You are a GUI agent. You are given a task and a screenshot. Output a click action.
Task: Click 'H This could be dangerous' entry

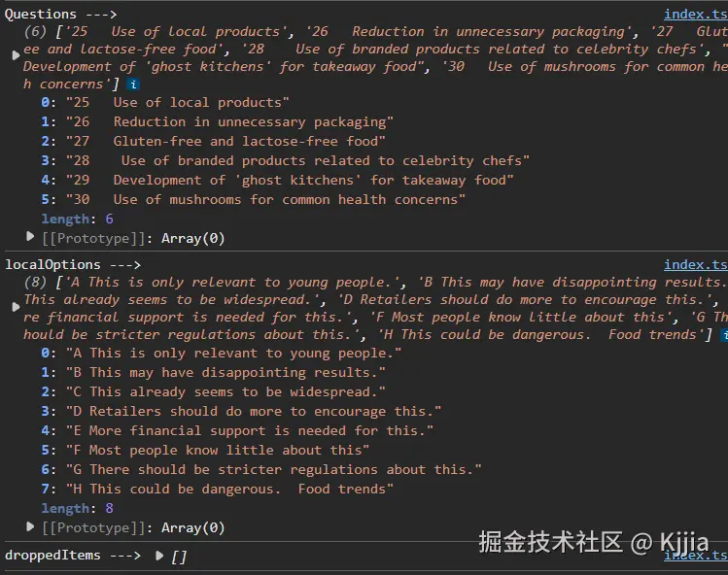pyautogui.click(x=228, y=489)
